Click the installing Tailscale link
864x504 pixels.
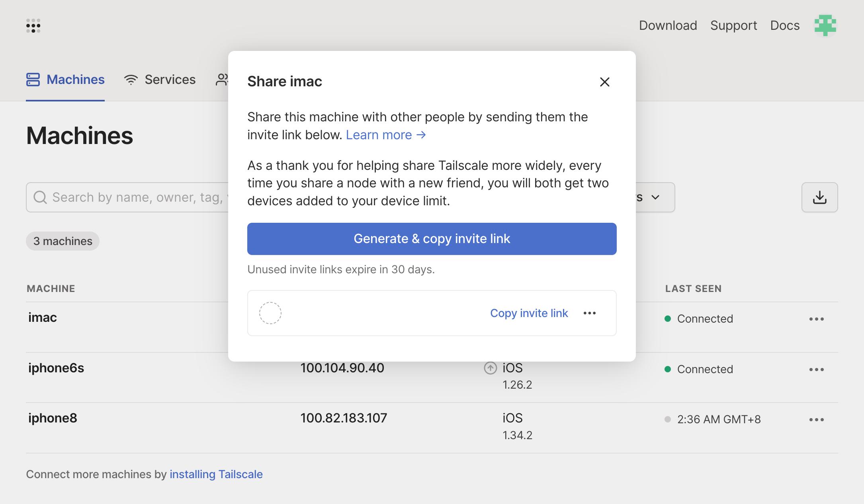point(216,474)
